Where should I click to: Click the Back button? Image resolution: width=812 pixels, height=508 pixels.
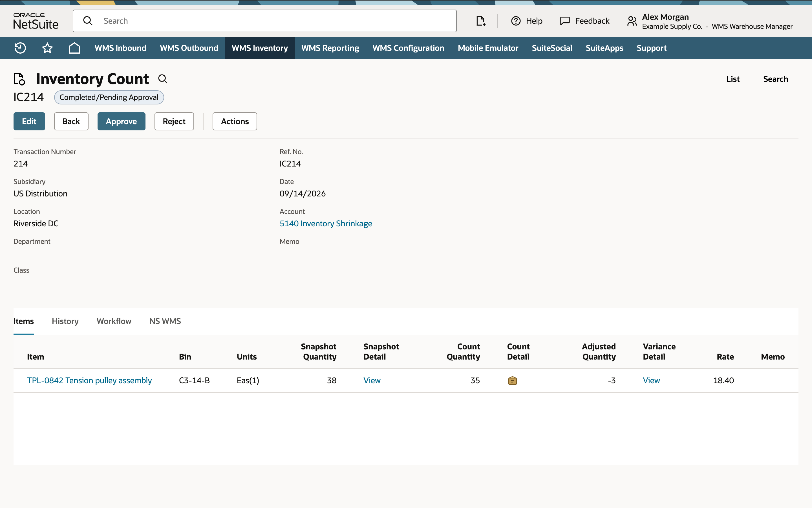[x=71, y=121]
